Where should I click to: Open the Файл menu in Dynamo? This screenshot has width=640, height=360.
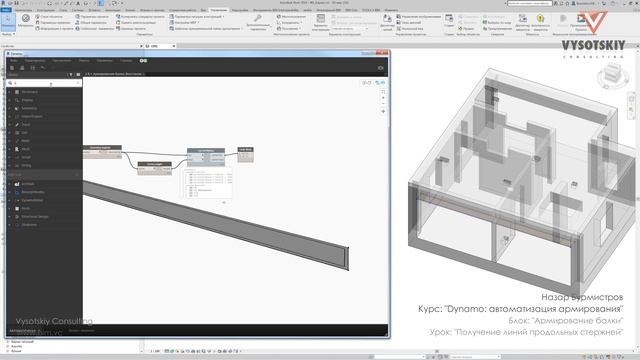[13, 60]
